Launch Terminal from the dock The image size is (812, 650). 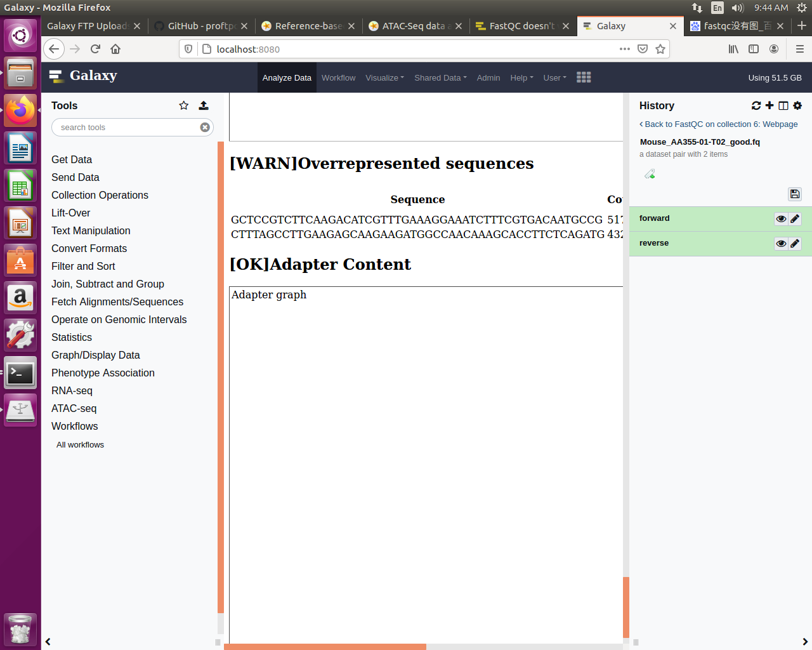click(x=20, y=373)
